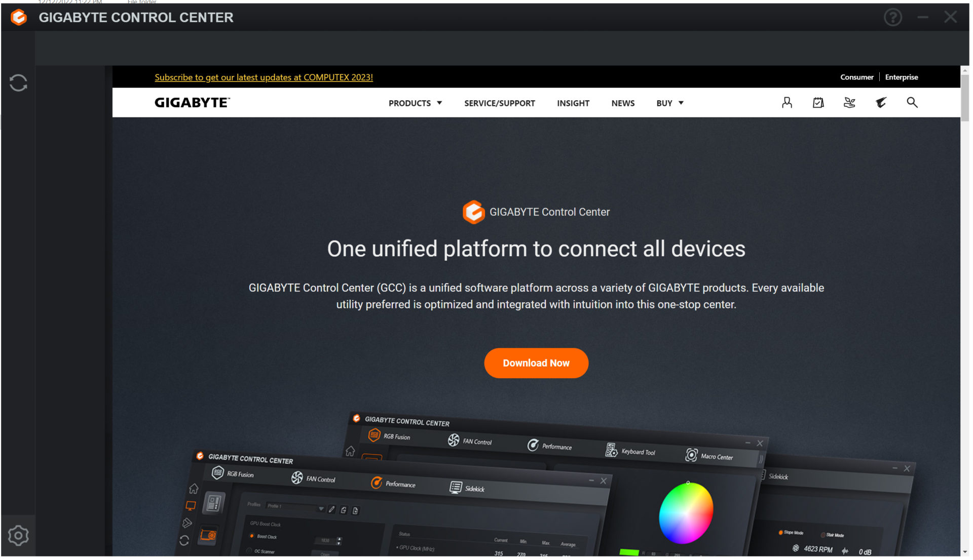Open the user account profile icon
This screenshot has width=973, height=560.
(787, 103)
